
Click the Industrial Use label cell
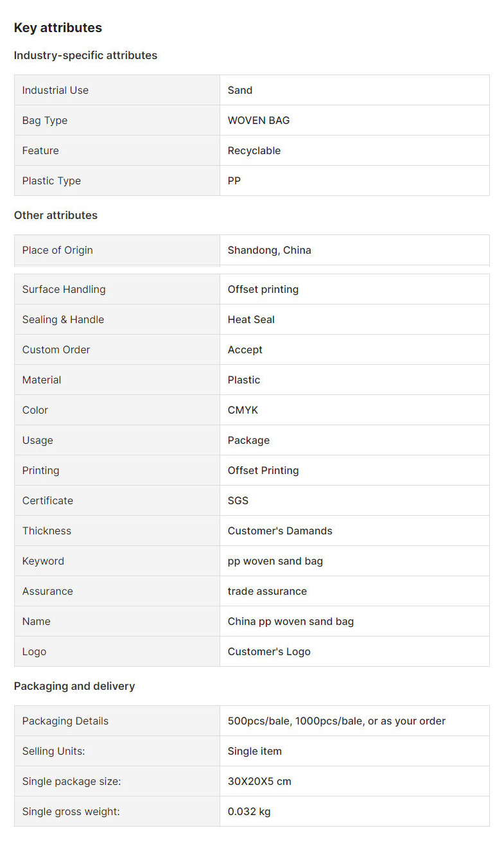pyautogui.click(x=117, y=90)
